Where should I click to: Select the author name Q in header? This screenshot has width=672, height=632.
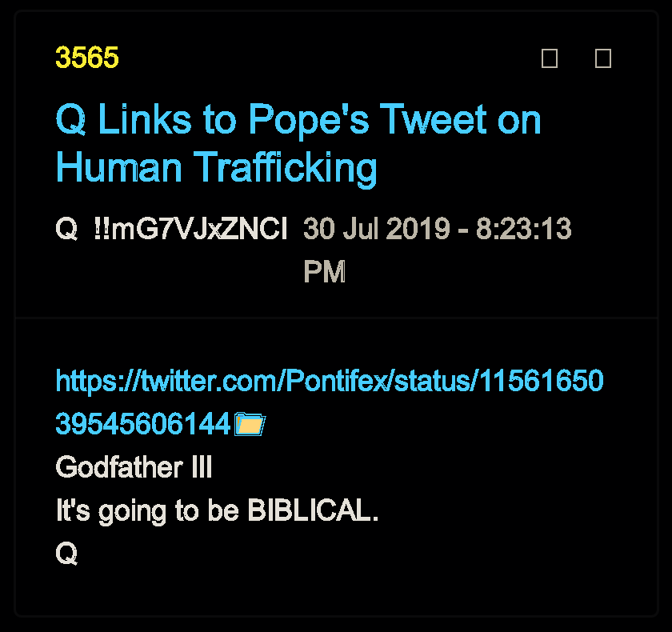66,230
